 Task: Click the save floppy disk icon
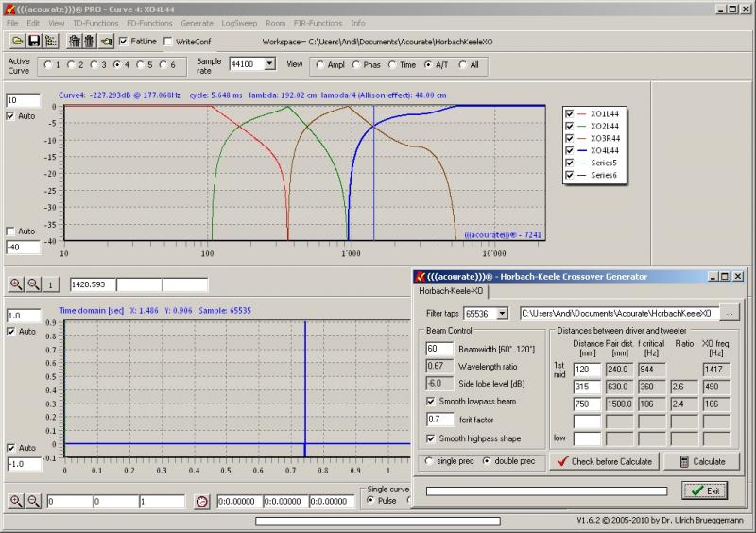34,42
